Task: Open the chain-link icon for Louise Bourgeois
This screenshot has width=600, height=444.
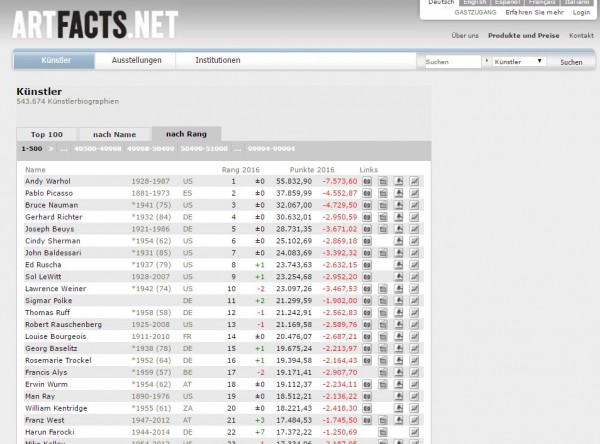Action: point(367,336)
